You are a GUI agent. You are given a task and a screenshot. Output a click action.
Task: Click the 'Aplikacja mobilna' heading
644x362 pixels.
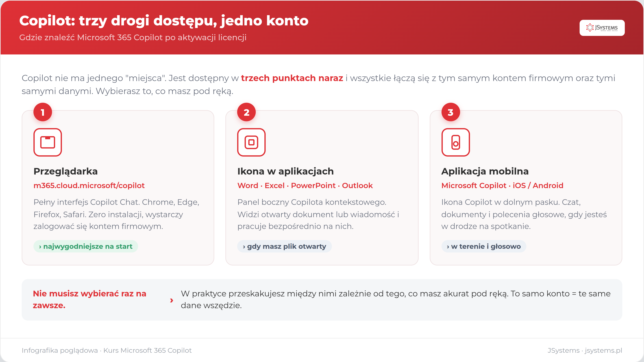pyautogui.click(x=485, y=171)
